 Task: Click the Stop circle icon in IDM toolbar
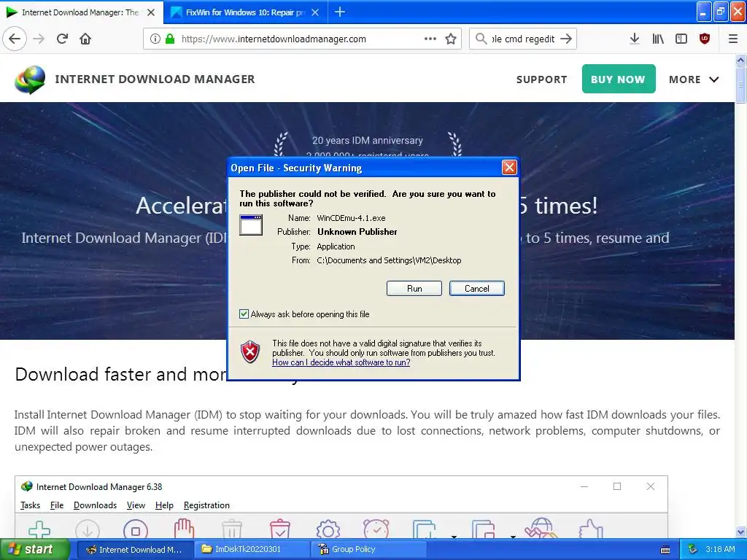136,529
